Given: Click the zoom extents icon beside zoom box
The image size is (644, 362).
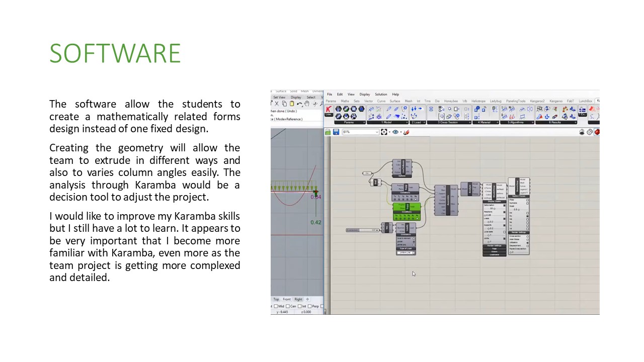Looking at the screenshot, I should click(384, 132).
